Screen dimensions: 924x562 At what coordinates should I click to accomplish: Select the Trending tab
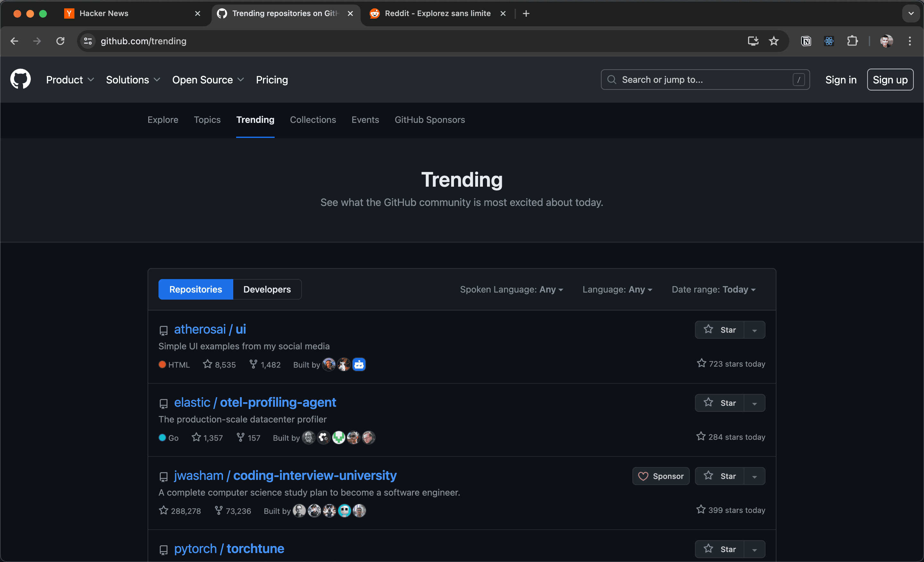255,120
